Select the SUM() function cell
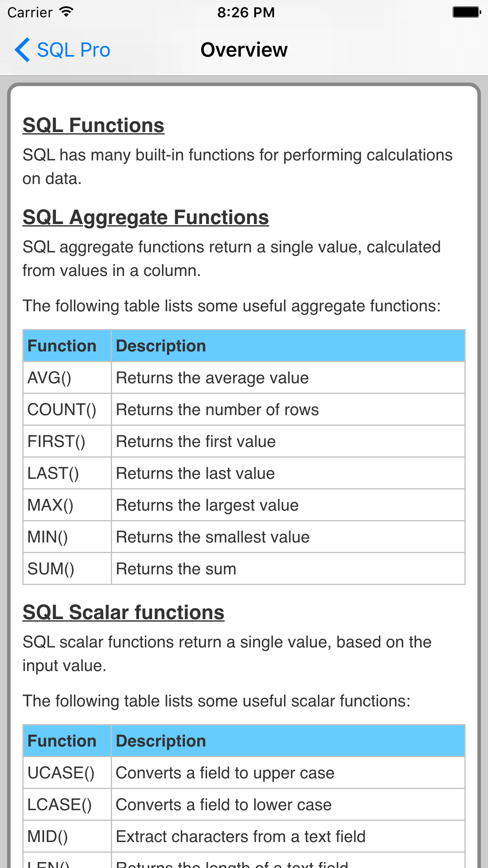 (x=51, y=569)
